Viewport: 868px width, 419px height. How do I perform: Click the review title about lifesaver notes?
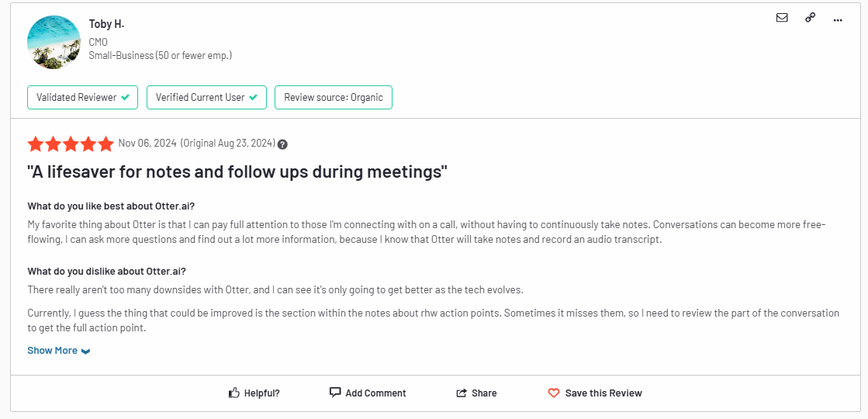click(237, 172)
